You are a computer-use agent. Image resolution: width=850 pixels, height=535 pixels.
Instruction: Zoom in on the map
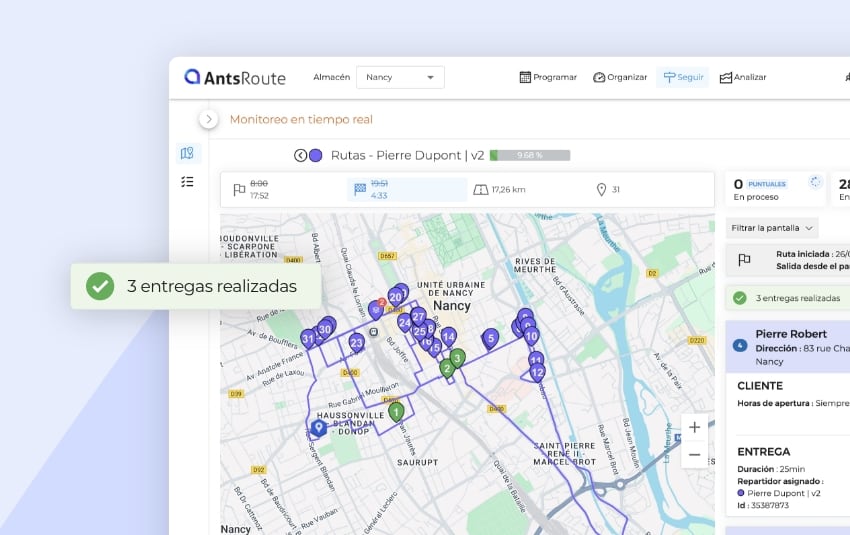pos(694,427)
